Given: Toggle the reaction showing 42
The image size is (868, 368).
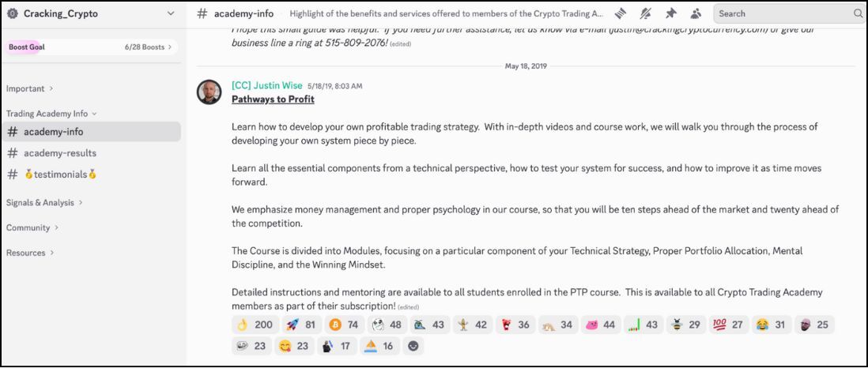Looking at the screenshot, I should point(472,325).
